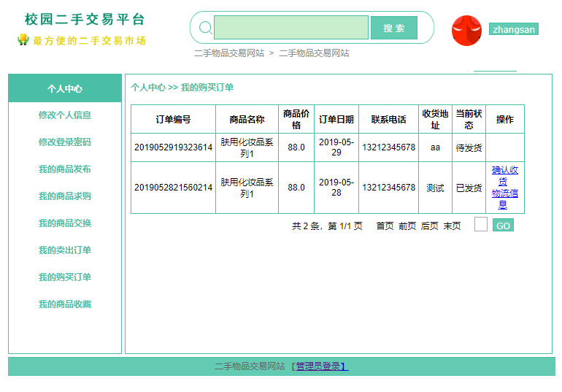
Task: Go to 前页 previous page
Action: (407, 226)
